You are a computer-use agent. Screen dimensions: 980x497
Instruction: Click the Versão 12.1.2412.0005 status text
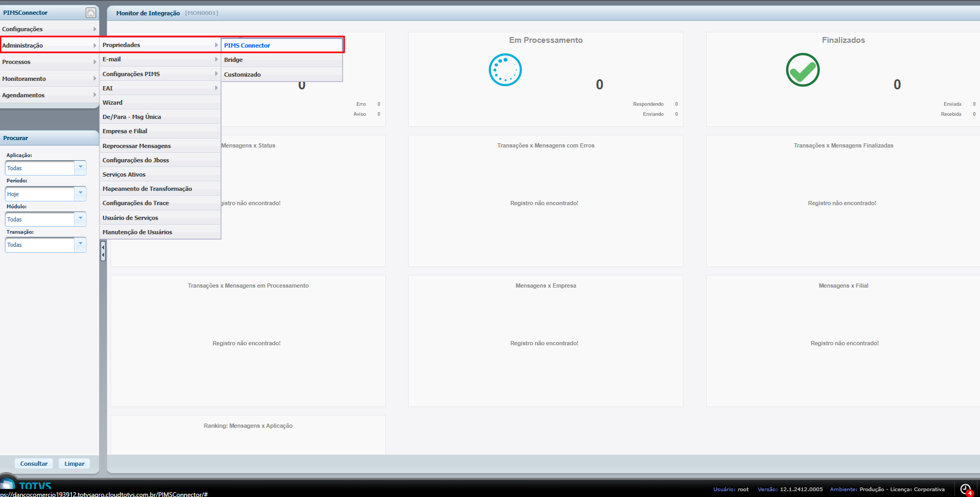[790, 490]
